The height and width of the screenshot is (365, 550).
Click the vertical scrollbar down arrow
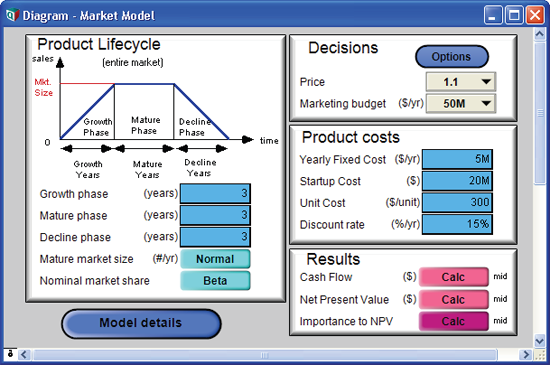[x=539, y=341]
